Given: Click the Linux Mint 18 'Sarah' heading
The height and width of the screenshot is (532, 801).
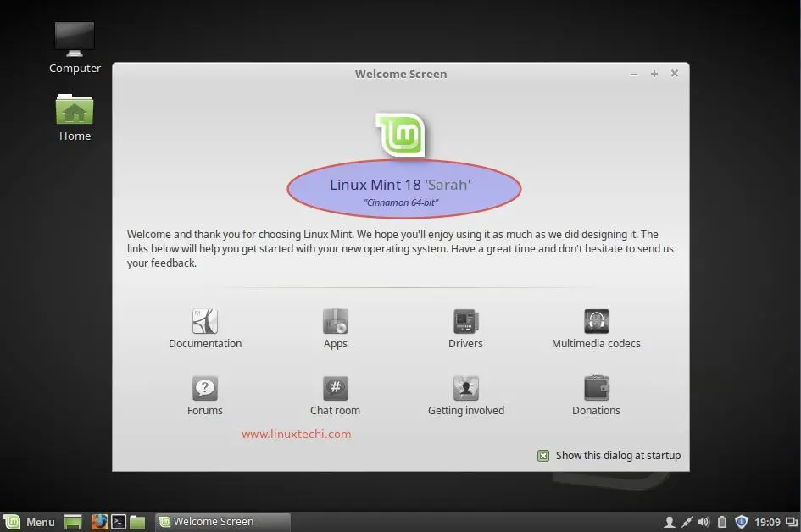Looking at the screenshot, I should (x=400, y=185).
